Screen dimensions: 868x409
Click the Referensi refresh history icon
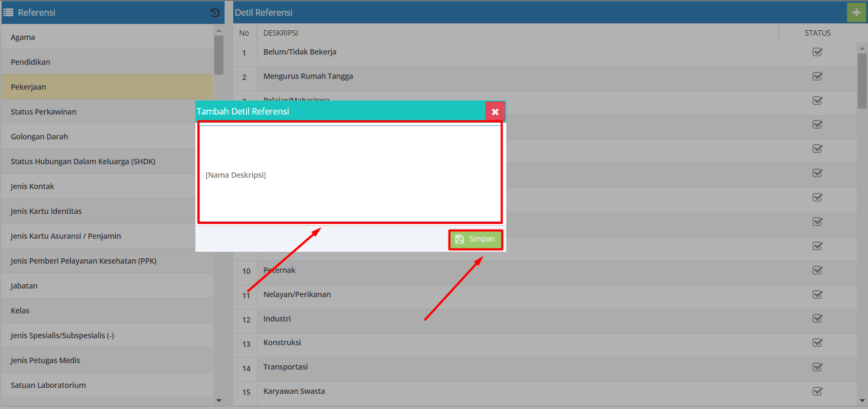pyautogui.click(x=215, y=12)
